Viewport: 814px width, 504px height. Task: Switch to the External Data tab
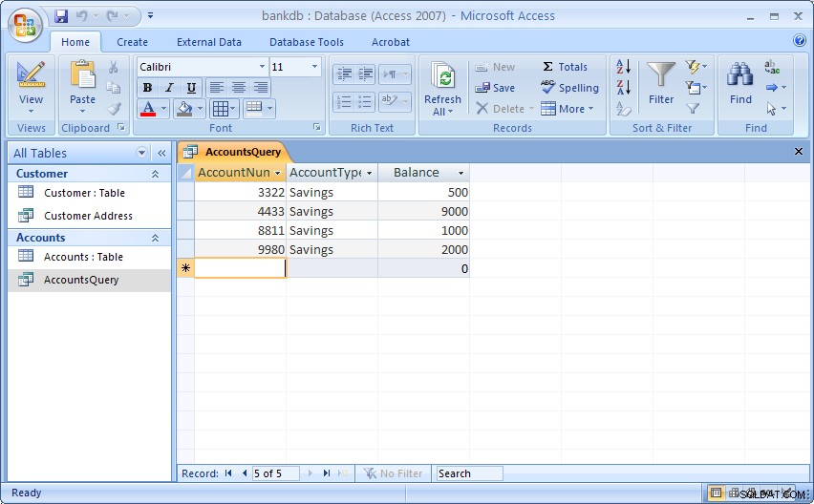[x=208, y=42]
